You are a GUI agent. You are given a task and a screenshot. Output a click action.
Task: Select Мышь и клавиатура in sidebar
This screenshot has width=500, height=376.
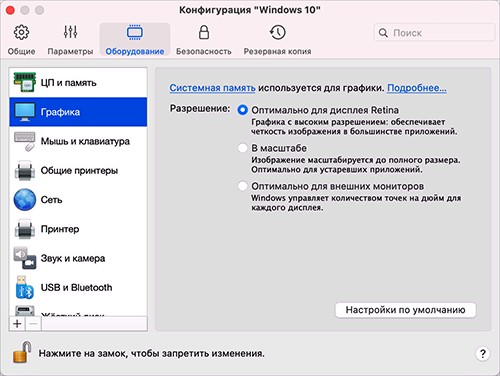pyautogui.click(x=78, y=141)
